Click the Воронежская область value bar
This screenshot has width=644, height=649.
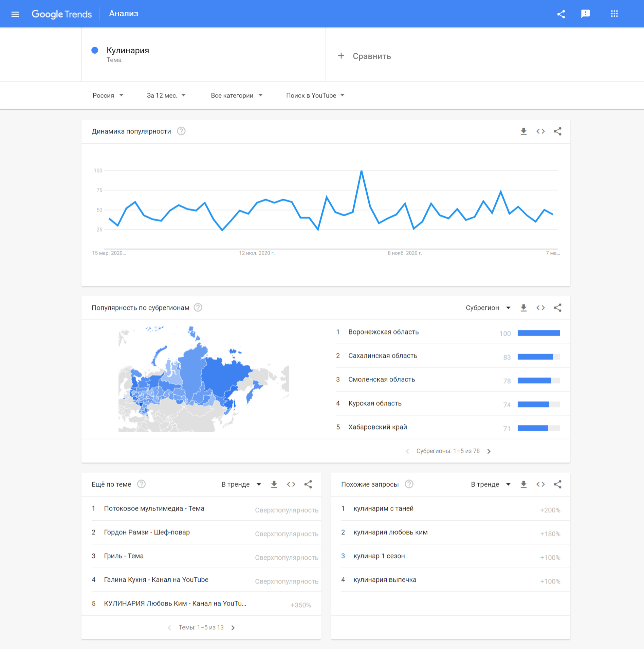[539, 333]
